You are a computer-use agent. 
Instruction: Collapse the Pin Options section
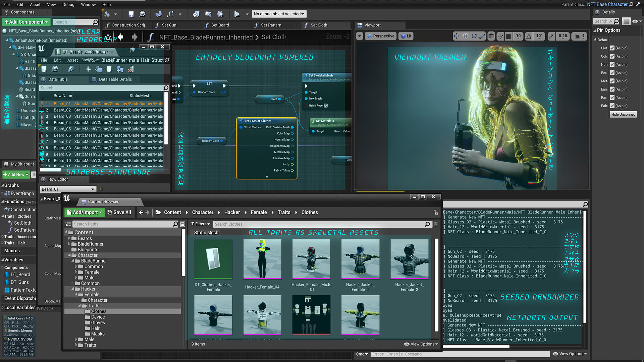[595, 31]
